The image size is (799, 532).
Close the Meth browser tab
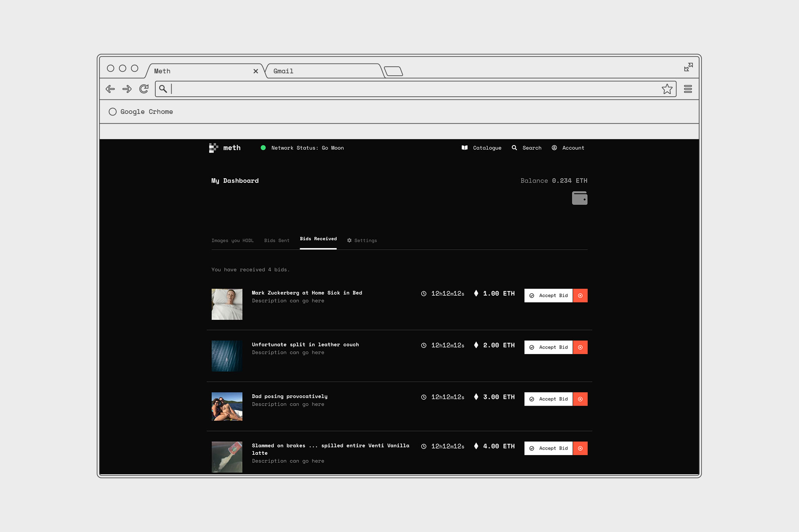(x=256, y=71)
